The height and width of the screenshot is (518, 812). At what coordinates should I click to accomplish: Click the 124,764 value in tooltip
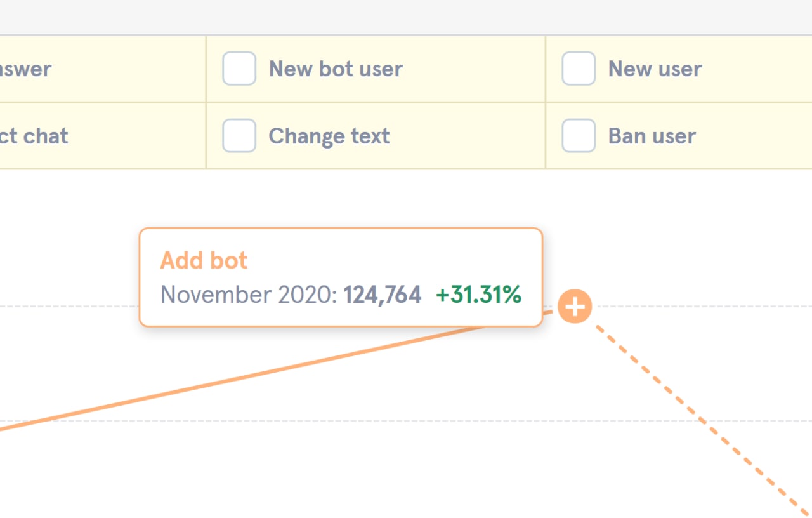(383, 295)
